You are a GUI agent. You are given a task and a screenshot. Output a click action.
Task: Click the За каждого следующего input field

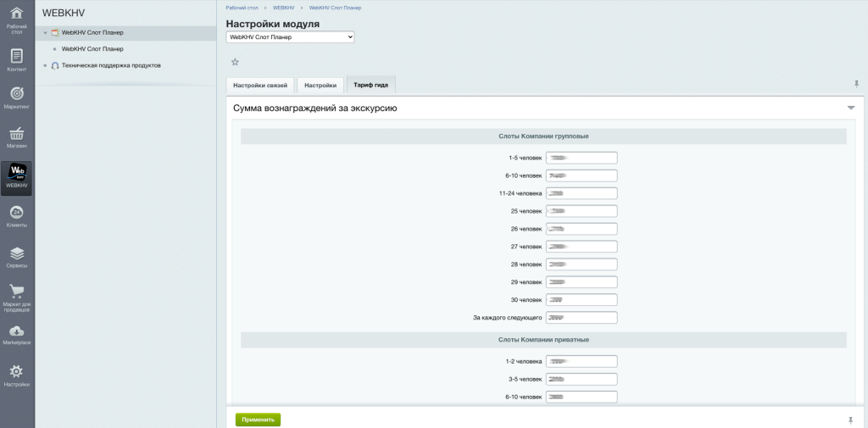[581, 318]
